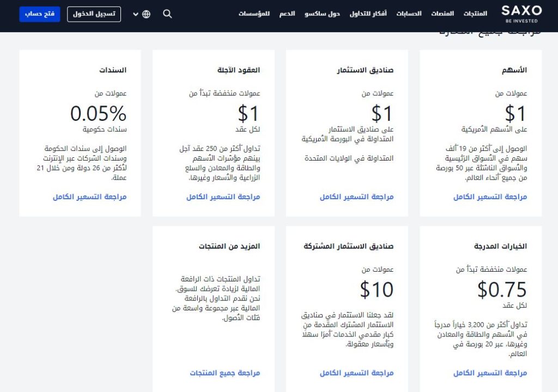
Task: Review full pricing under صناديق الاستثمار card
Action: [356, 197]
